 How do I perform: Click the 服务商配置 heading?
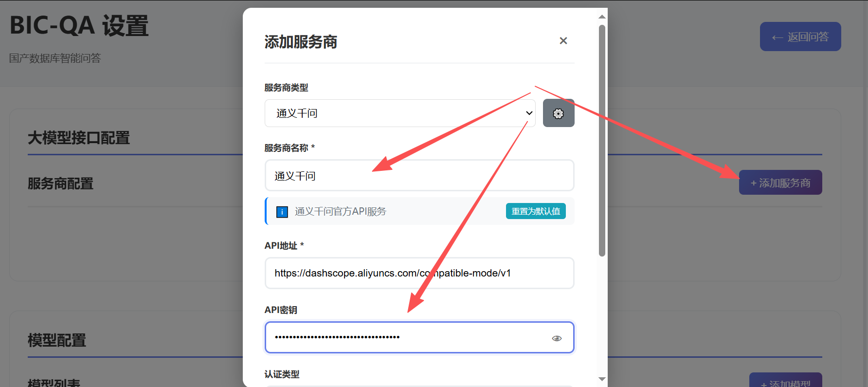pyautogui.click(x=60, y=184)
